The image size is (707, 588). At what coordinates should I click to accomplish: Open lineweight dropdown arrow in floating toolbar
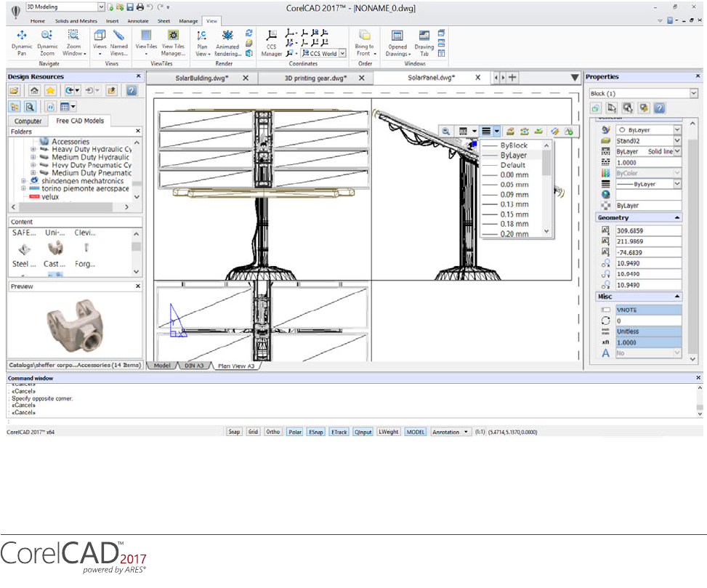[496, 132]
